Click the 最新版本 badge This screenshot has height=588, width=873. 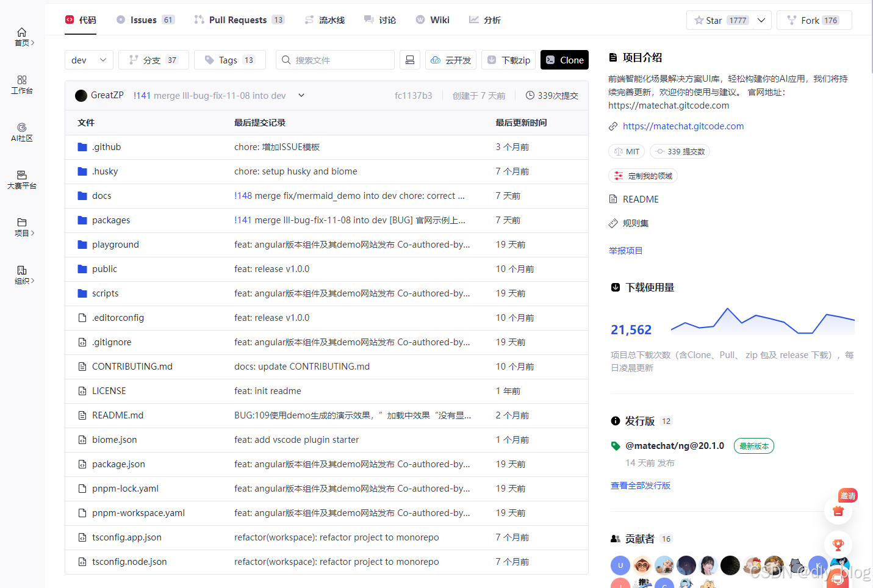754,446
